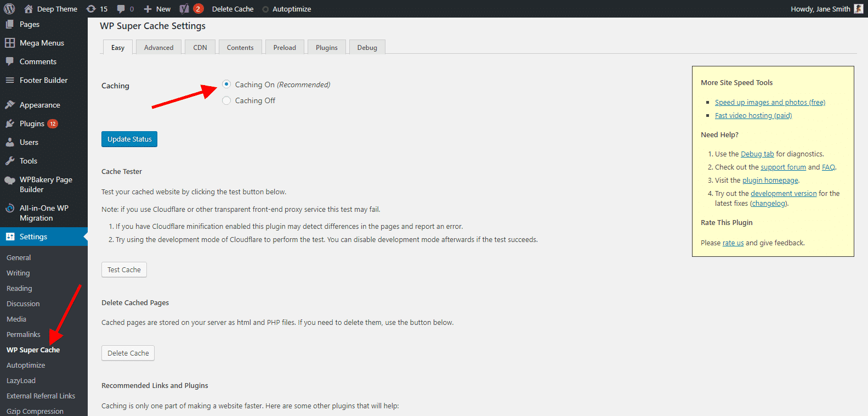Open the changelog link
868x416 pixels.
pyautogui.click(x=768, y=203)
